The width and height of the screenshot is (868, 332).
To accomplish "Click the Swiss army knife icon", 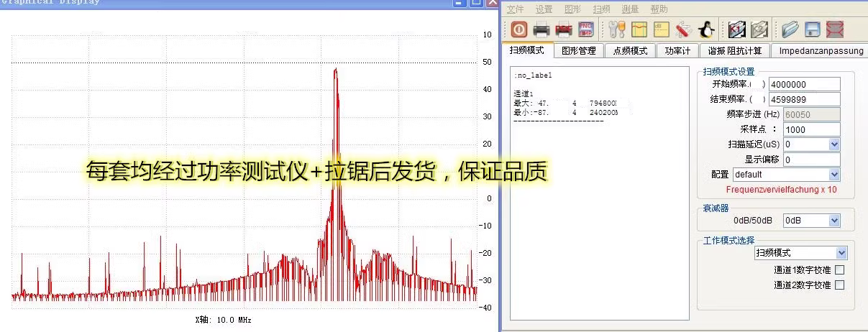I will point(683,29).
